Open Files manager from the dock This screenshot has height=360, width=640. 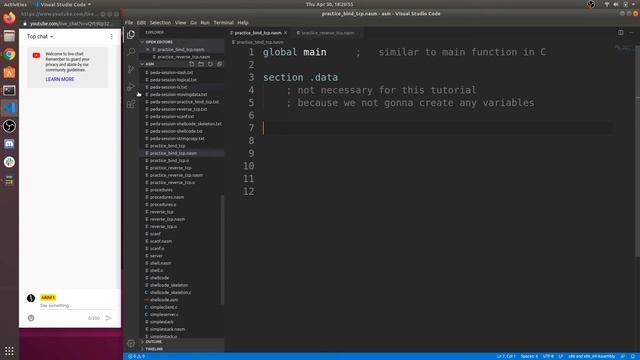pos(9,36)
